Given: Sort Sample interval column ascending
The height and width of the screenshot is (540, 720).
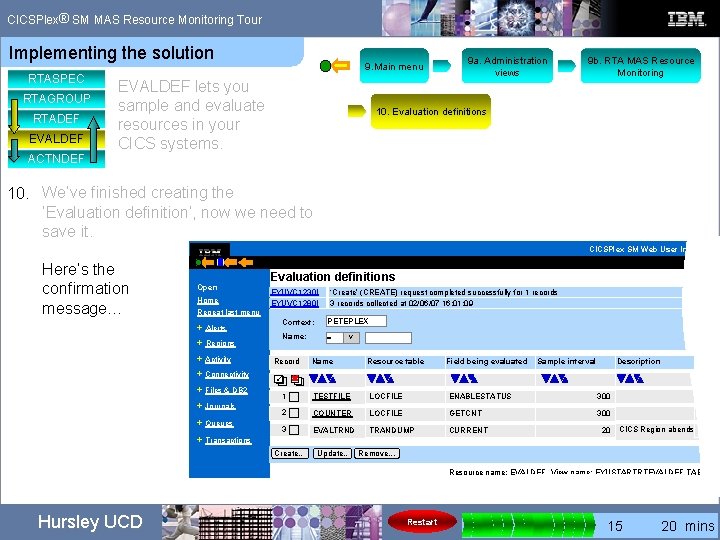Looking at the screenshot, I should pos(555,379).
